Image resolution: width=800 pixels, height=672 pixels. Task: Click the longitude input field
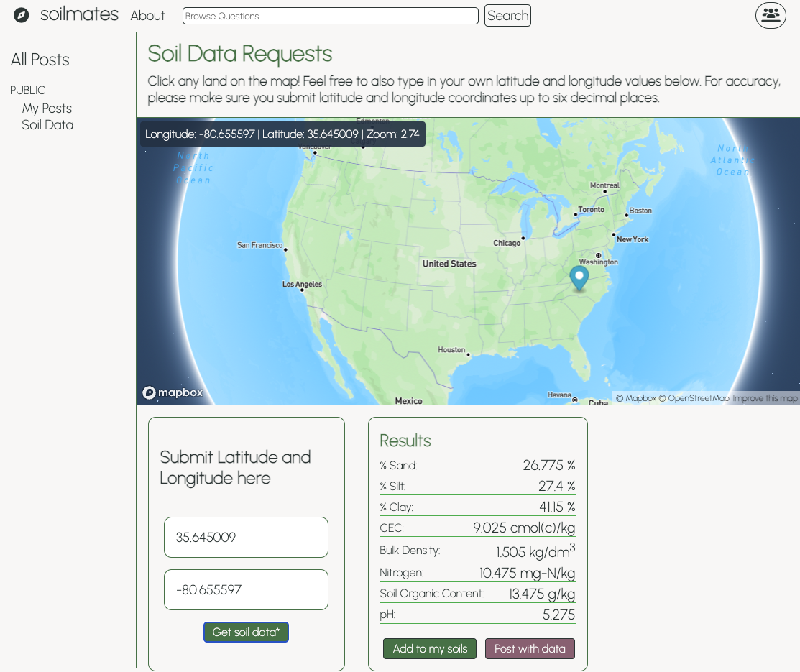click(x=246, y=590)
